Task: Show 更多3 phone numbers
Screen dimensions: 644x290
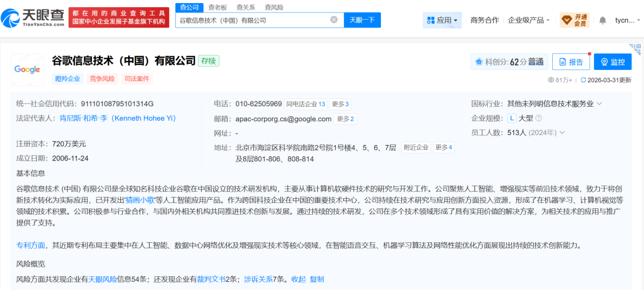Action: point(340,104)
